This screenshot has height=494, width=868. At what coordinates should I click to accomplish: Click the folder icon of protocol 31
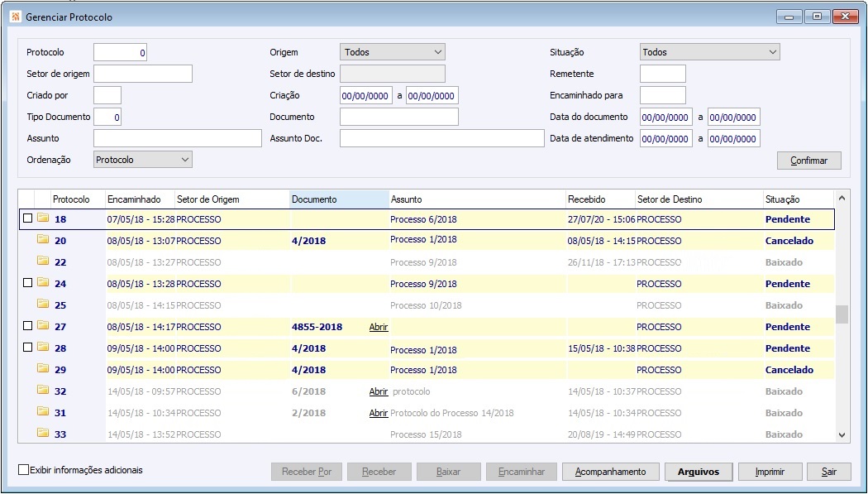coord(43,413)
